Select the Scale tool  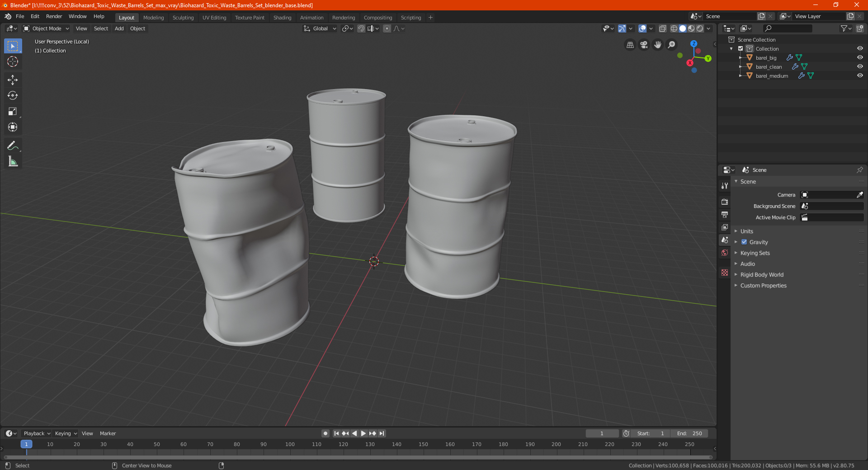pyautogui.click(x=13, y=112)
